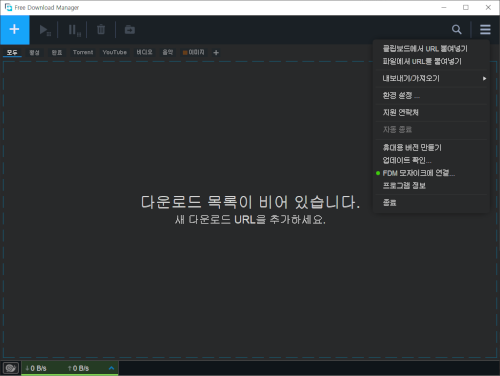Open 프로그램 정보 menu item
The height and width of the screenshot is (376, 500).
pyautogui.click(x=431, y=186)
